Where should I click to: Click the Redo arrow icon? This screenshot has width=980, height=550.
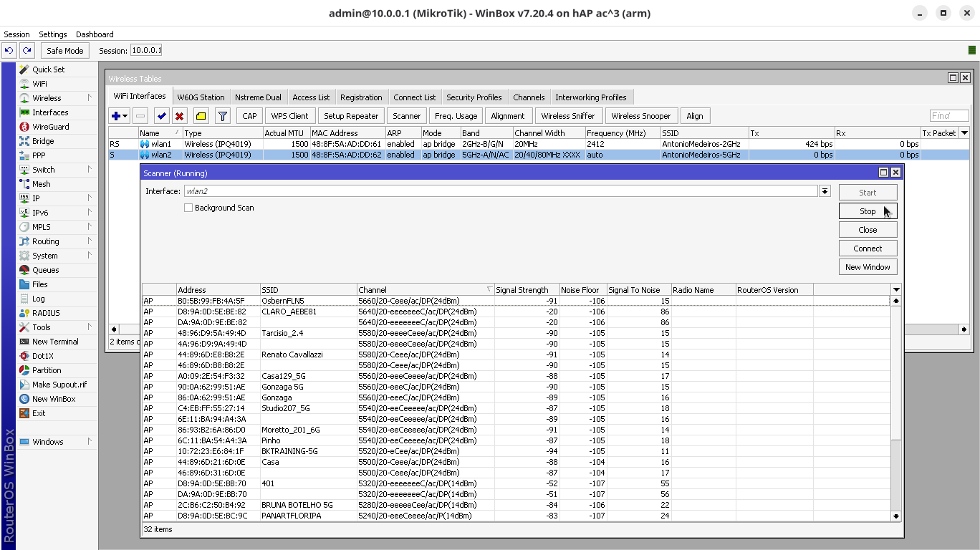pyautogui.click(x=27, y=51)
